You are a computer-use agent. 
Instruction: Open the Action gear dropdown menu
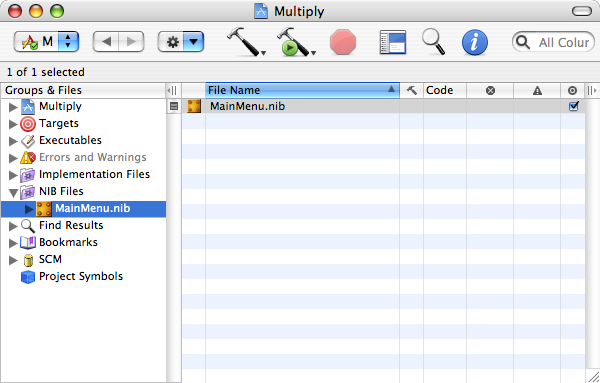tap(181, 41)
